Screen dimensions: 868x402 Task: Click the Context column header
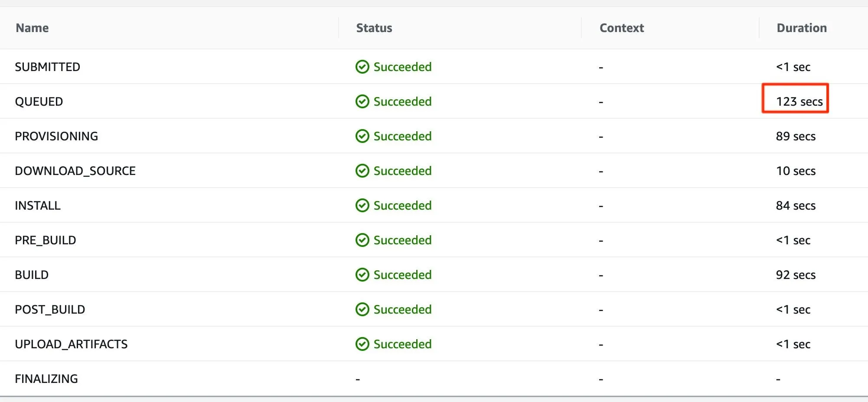pyautogui.click(x=621, y=28)
